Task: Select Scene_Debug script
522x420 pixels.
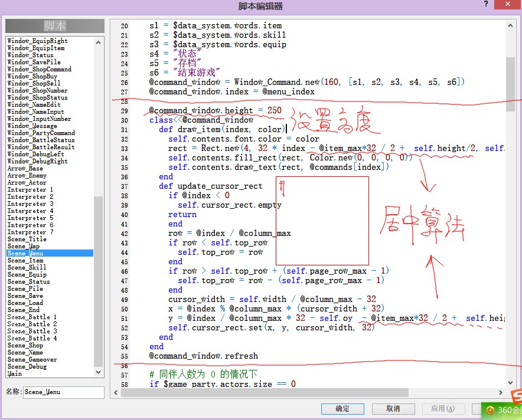Action: [x=27, y=366]
